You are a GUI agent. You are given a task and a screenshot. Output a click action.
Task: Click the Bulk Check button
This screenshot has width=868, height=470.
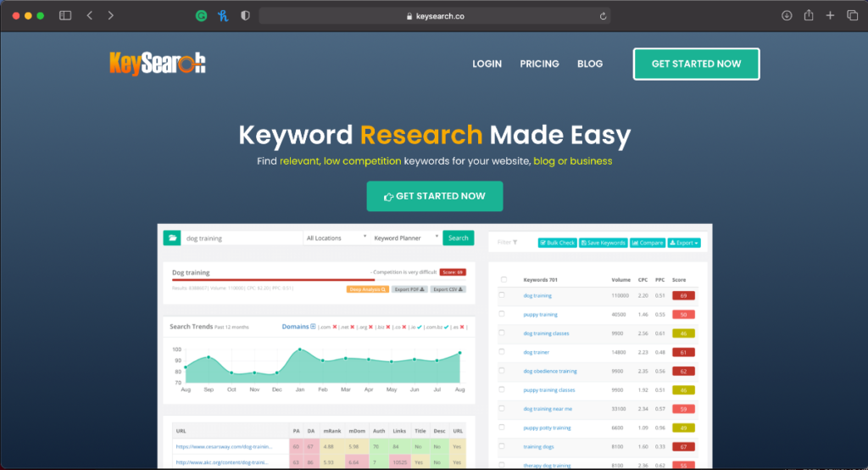(x=558, y=243)
